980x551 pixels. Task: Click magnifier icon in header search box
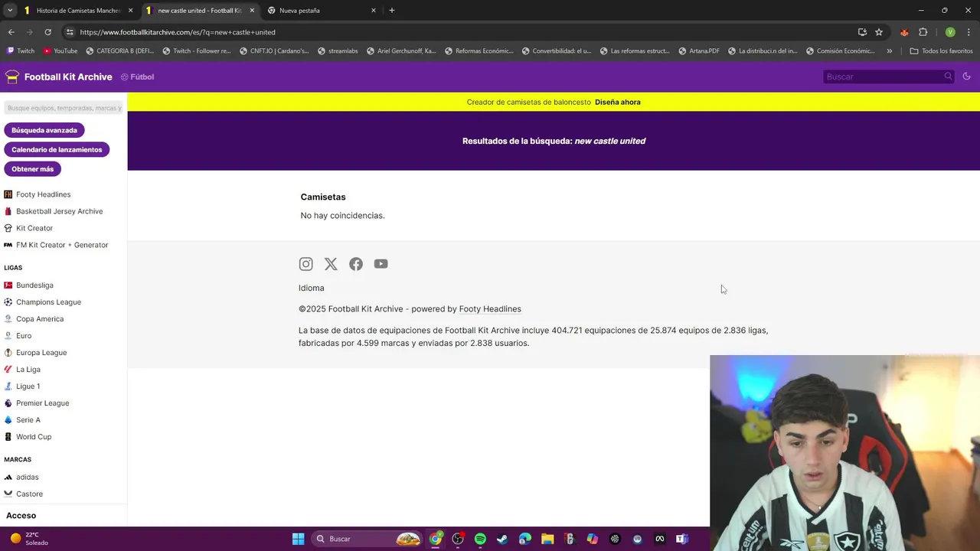tap(948, 77)
